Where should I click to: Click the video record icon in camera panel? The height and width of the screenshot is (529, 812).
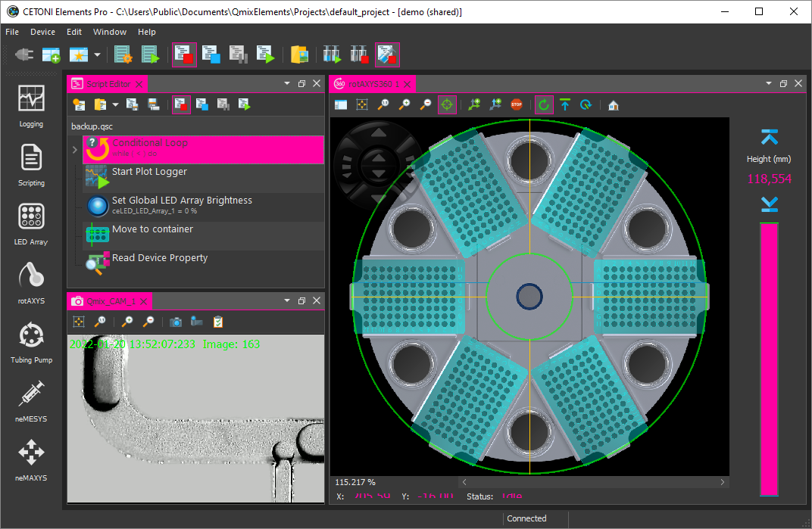[x=196, y=322]
